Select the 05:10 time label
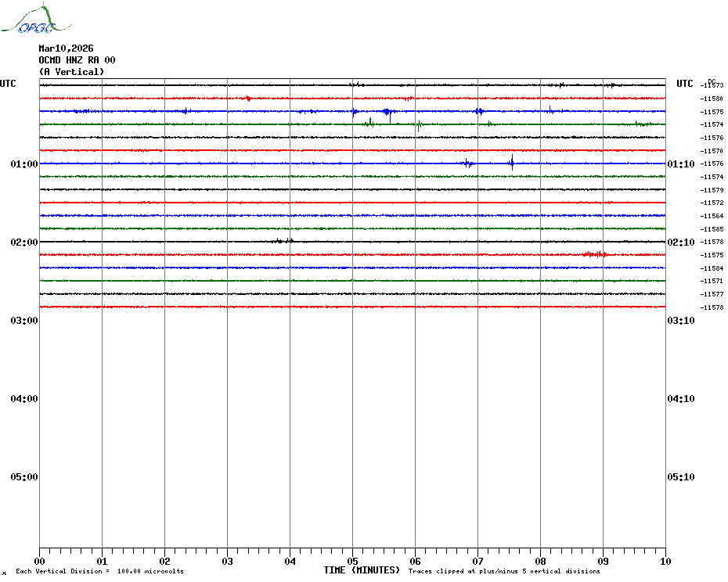728x582 pixels. [x=681, y=477]
